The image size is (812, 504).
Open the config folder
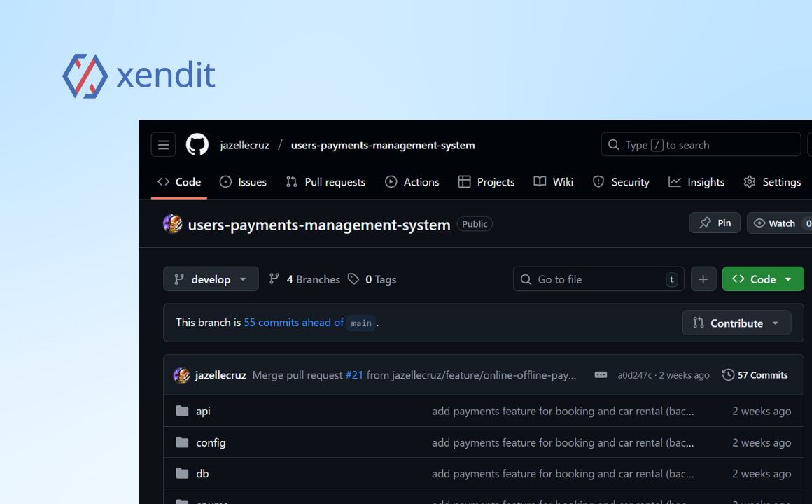pos(211,442)
